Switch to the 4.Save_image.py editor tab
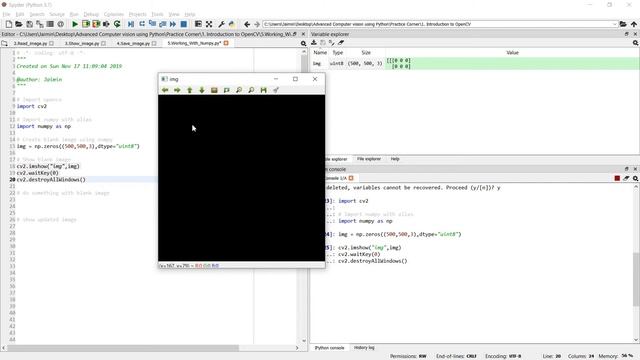The image size is (640, 360). click(x=133, y=43)
